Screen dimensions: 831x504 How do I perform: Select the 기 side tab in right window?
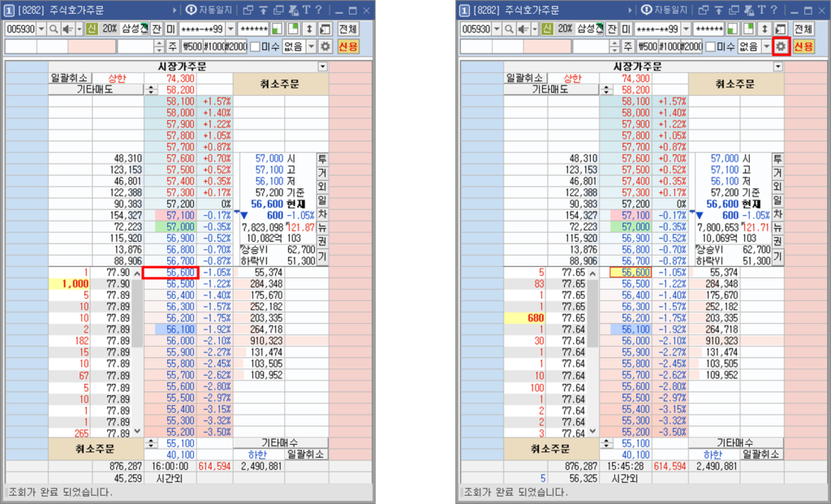pyautogui.click(x=777, y=256)
